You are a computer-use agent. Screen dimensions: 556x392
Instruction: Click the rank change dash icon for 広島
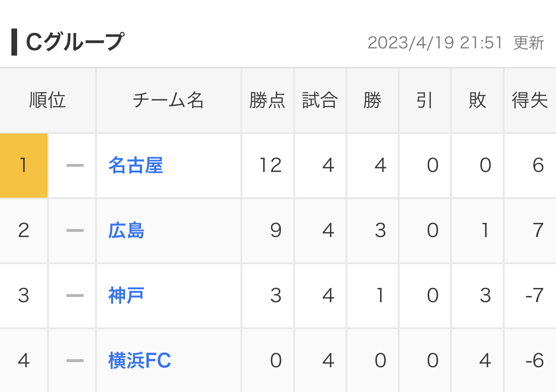(75, 230)
